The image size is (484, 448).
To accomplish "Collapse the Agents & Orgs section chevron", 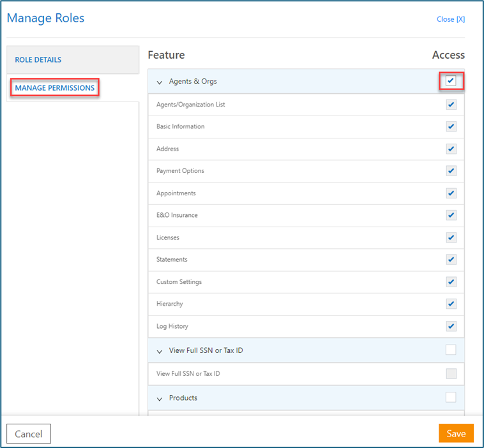I will coord(160,82).
